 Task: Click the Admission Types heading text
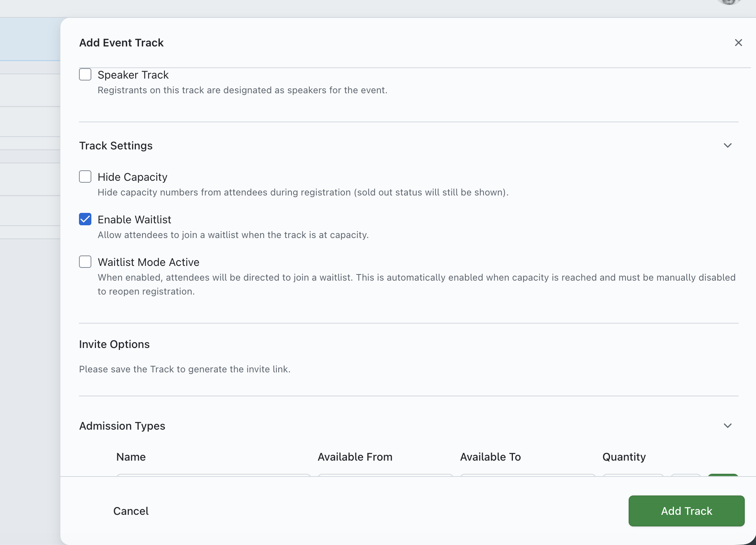tap(122, 426)
